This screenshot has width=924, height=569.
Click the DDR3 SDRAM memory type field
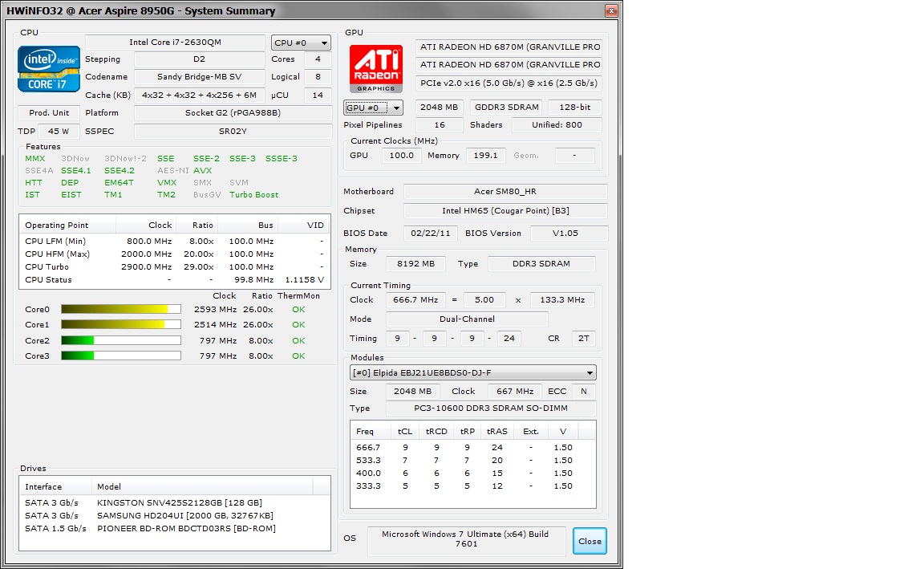point(541,263)
